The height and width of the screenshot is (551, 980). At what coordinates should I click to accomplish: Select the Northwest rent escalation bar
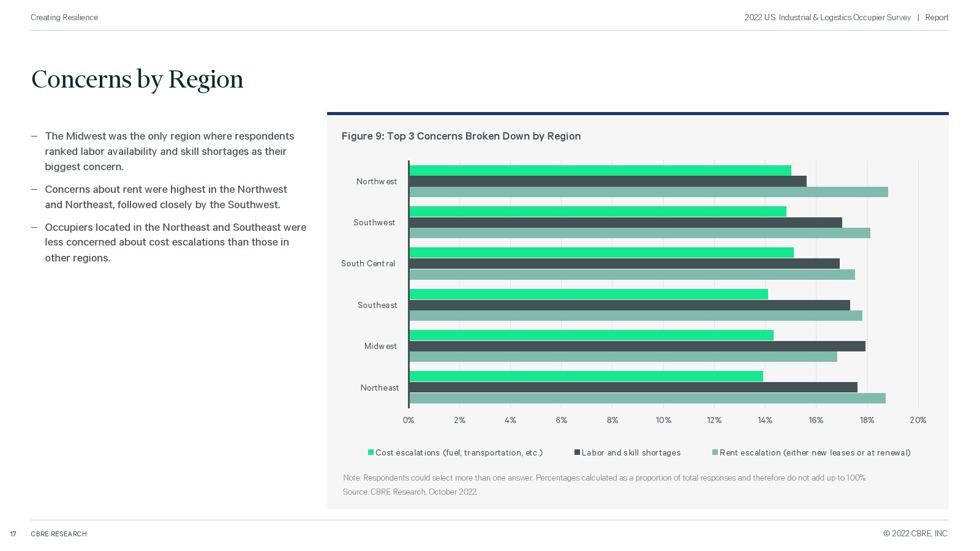(648, 192)
